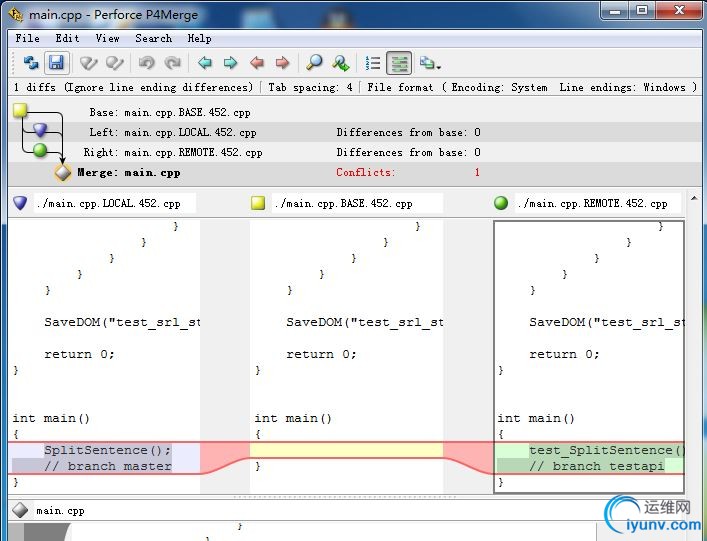
Task: Click the blue Left triangle icon in legend
Action: 40,130
